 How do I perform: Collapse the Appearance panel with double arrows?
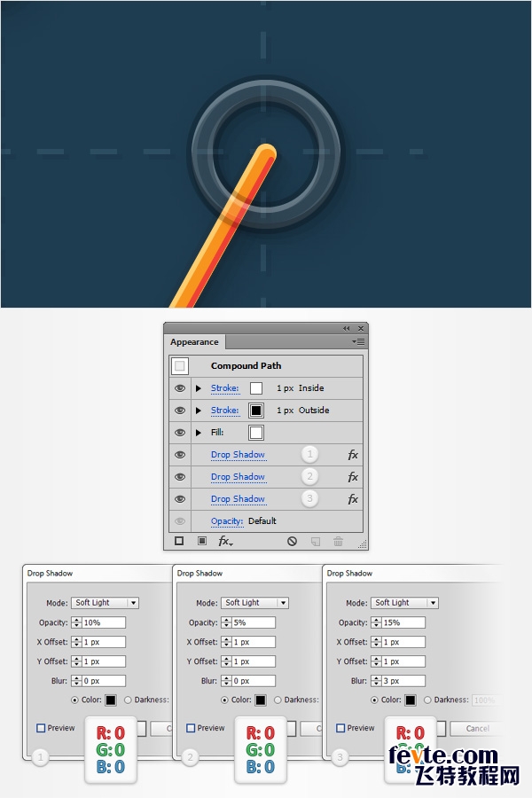[x=346, y=328]
